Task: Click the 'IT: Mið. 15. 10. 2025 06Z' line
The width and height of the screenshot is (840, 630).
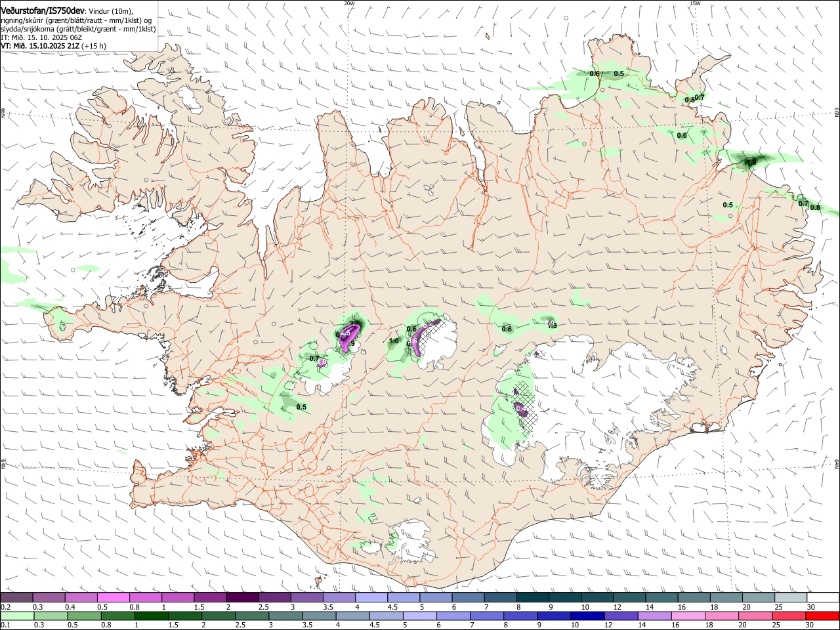Action: 41,37
